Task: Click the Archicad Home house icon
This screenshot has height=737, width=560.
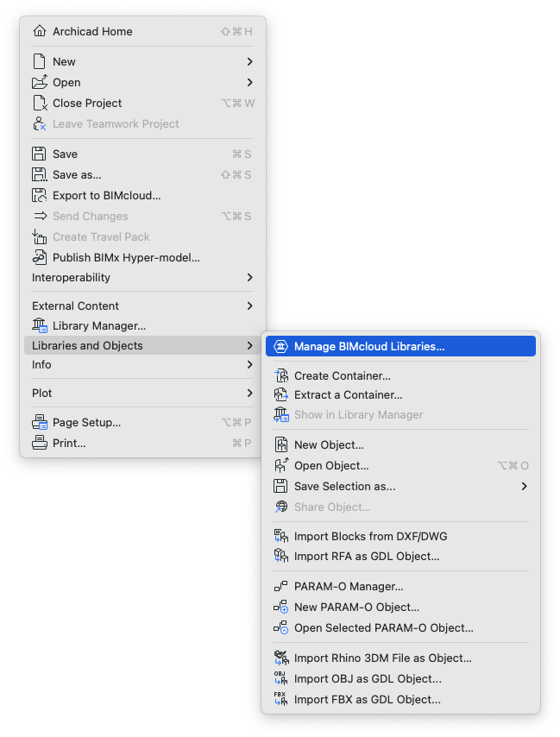Action: [40, 31]
